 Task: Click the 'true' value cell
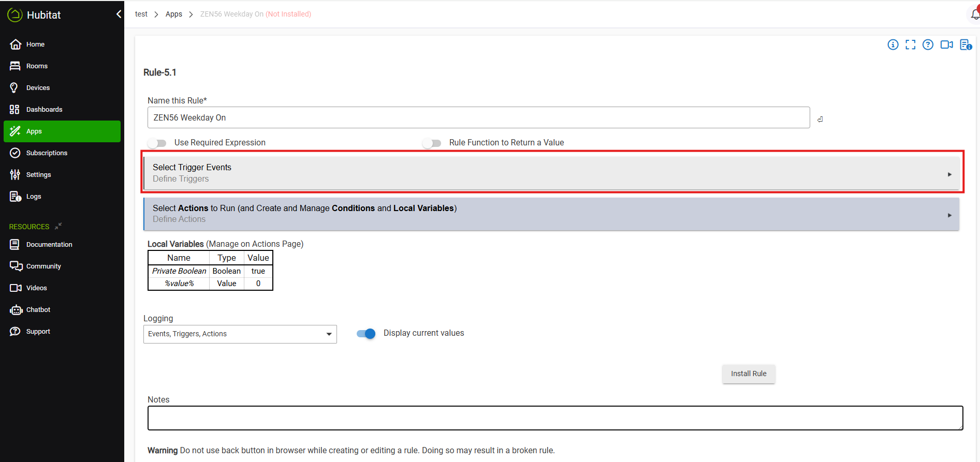click(x=258, y=271)
